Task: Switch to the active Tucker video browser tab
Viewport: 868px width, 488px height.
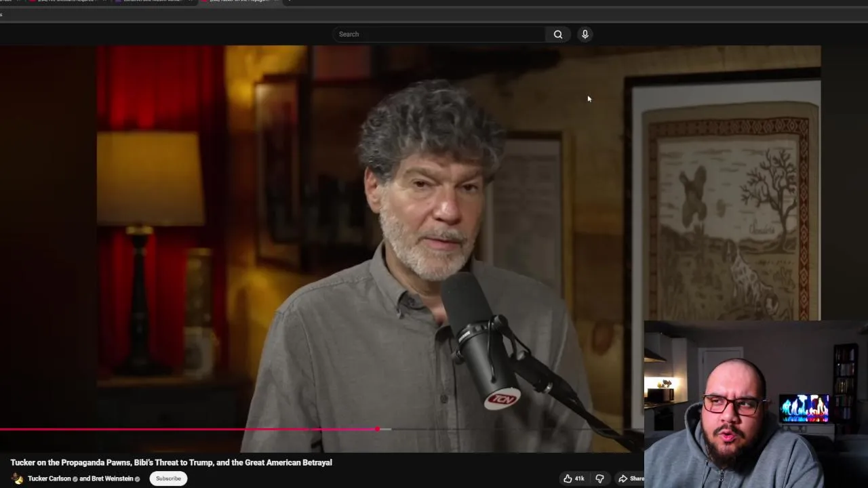Action: (241, 1)
